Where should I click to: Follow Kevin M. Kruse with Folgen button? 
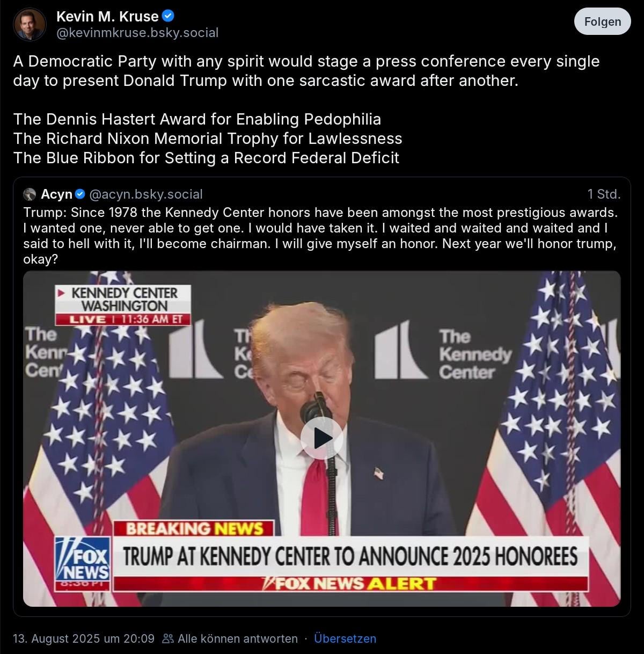[602, 21]
